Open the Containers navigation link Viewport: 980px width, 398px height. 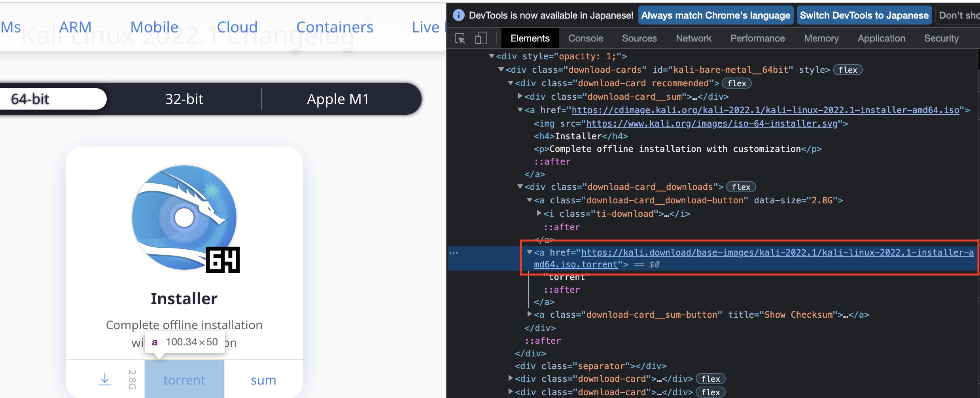[x=335, y=27]
